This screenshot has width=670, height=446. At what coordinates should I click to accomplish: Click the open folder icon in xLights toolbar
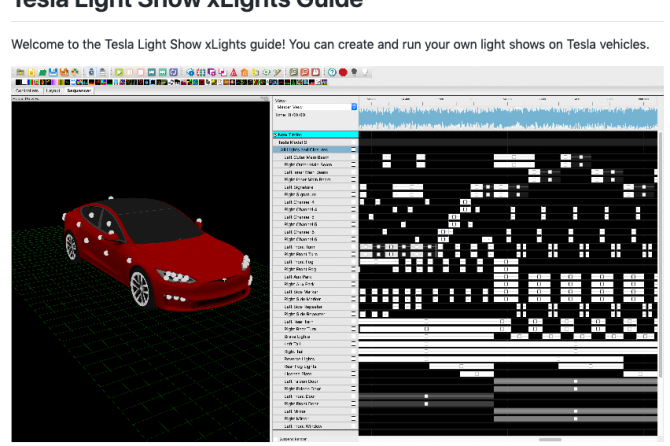20,72
